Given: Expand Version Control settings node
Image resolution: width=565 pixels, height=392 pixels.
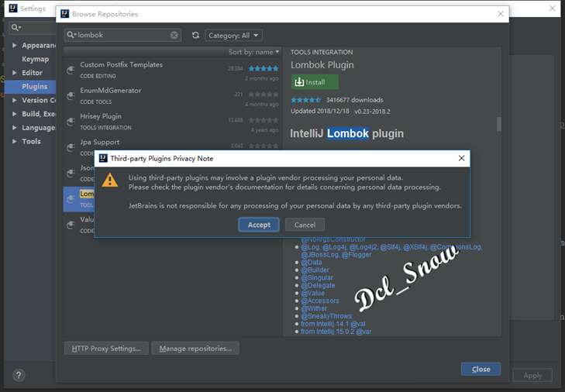Looking at the screenshot, I should tap(15, 100).
